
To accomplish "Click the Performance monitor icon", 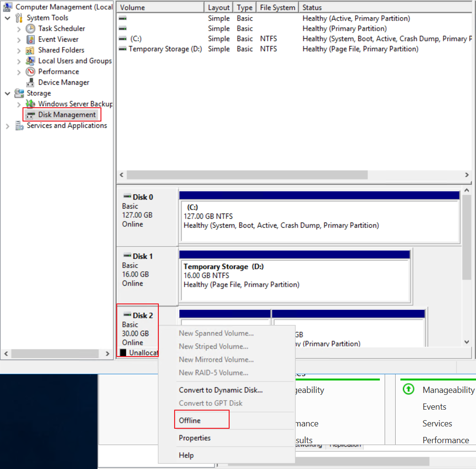I will tap(31, 72).
